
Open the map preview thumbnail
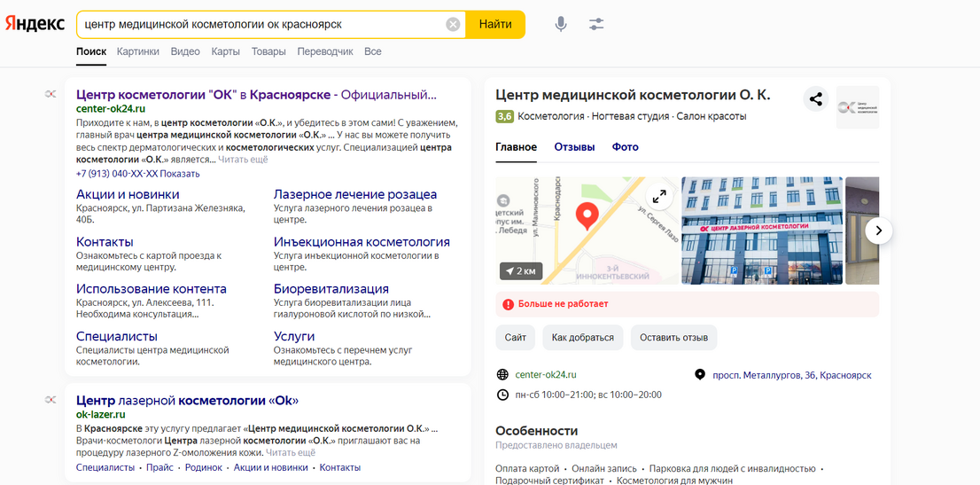(587, 231)
